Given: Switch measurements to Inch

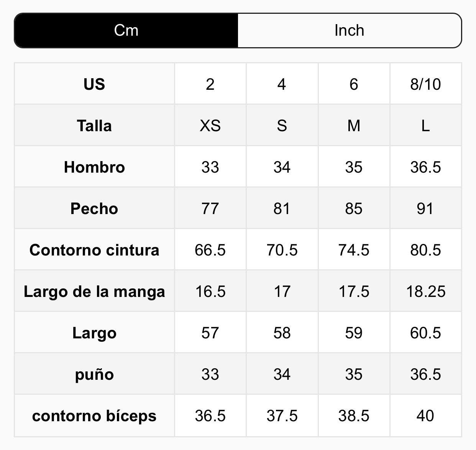Looking at the screenshot, I should (349, 31).
